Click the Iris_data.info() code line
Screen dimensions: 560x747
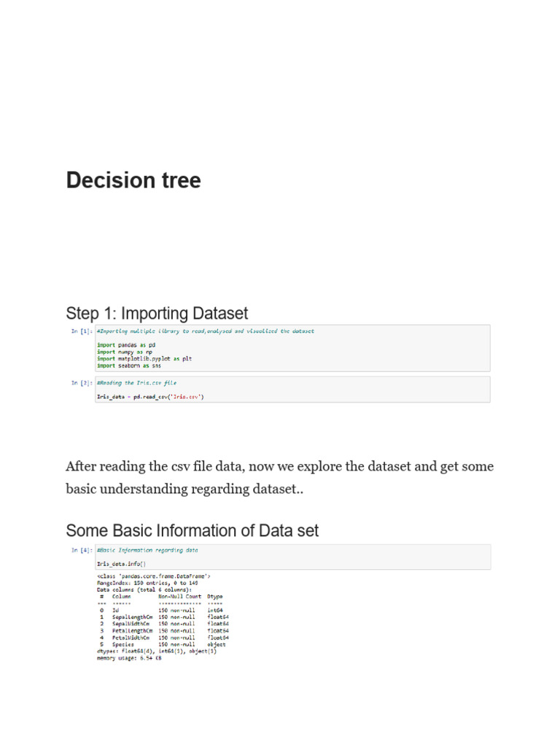[x=121, y=564]
